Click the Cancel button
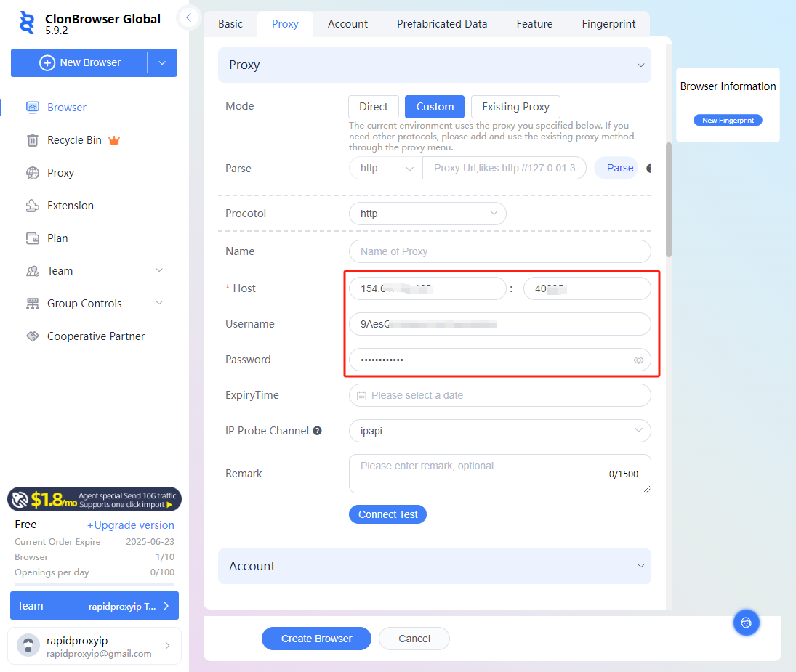Screen dimensions: 796x672 pyautogui.click(x=414, y=639)
